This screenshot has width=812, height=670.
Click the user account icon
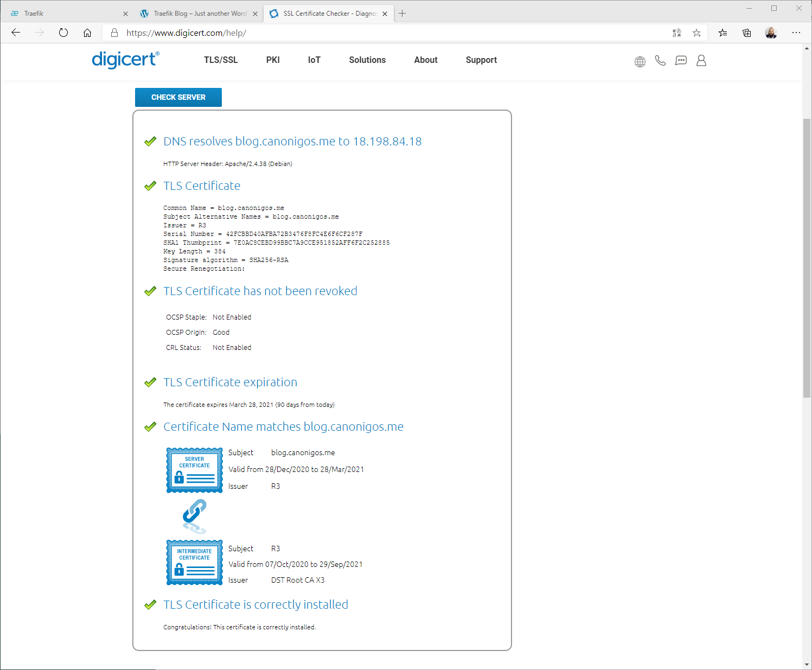point(701,61)
